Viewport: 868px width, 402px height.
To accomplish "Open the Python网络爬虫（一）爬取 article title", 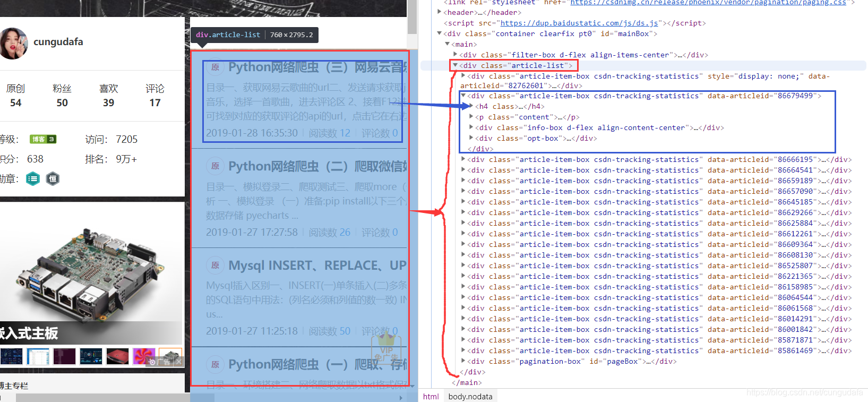I will 317,364.
